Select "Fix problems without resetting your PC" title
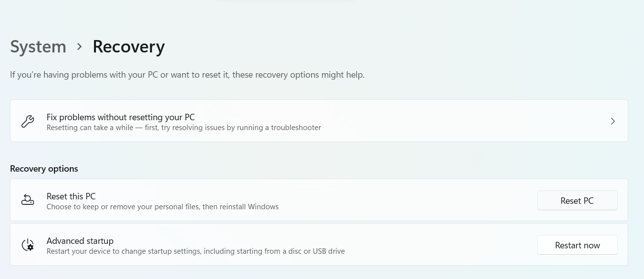The height and width of the screenshot is (279, 644). [x=121, y=117]
